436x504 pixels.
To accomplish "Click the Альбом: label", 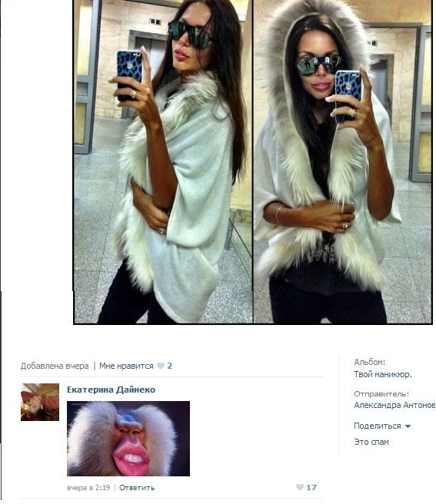I will point(369,363).
